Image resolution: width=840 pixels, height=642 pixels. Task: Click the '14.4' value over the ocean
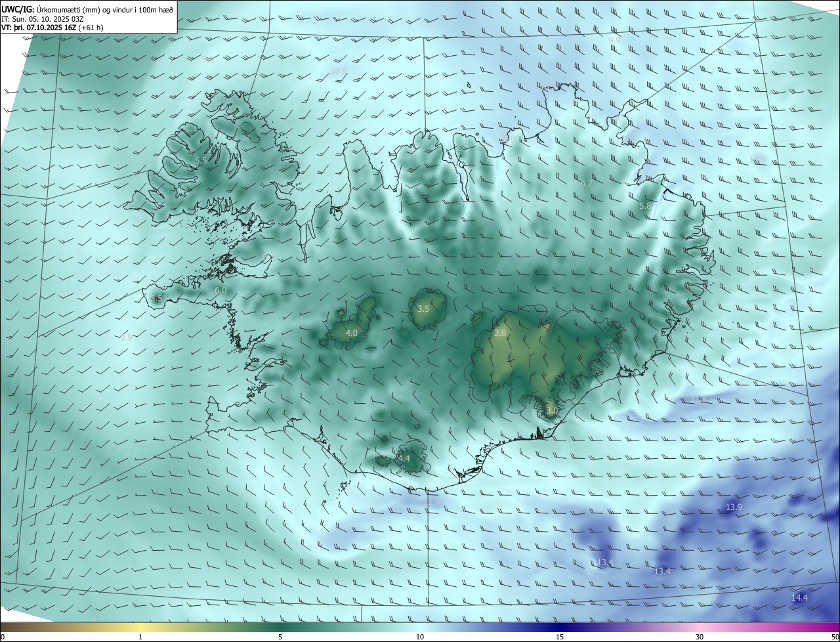[x=799, y=597]
